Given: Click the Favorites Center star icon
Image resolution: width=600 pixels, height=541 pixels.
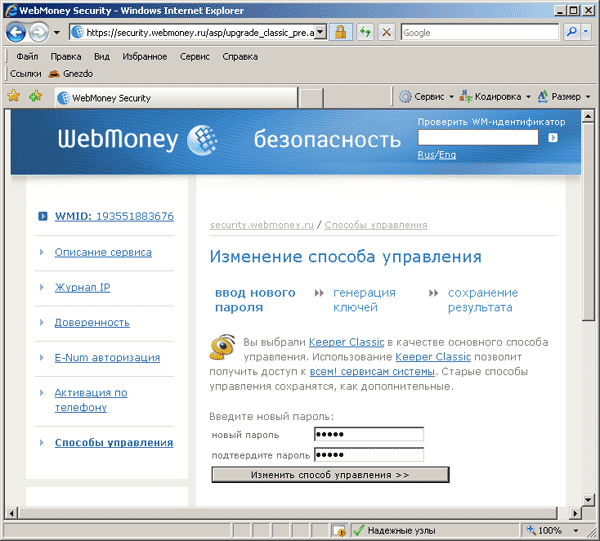Looking at the screenshot, I should point(13,96).
